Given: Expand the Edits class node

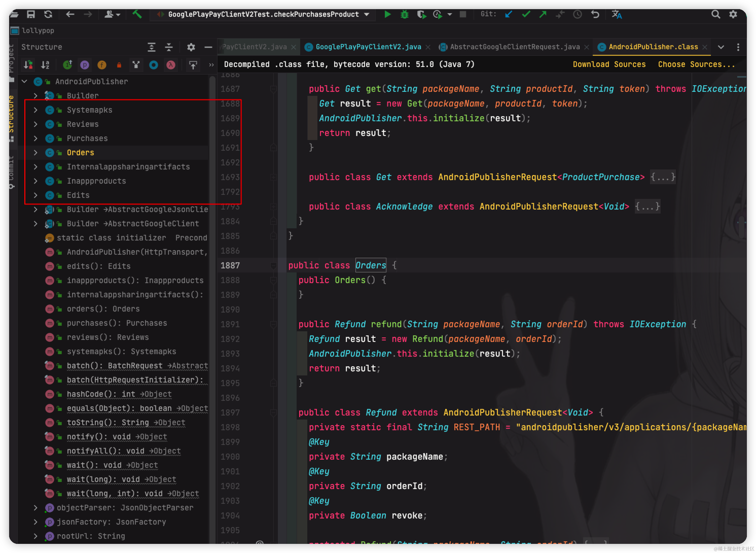Looking at the screenshot, I should [x=35, y=195].
